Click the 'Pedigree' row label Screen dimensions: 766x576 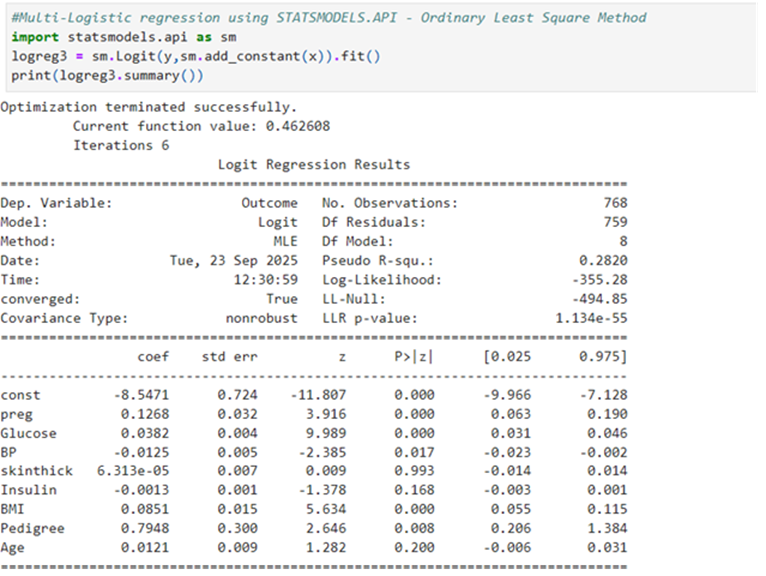tap(33, 528)
